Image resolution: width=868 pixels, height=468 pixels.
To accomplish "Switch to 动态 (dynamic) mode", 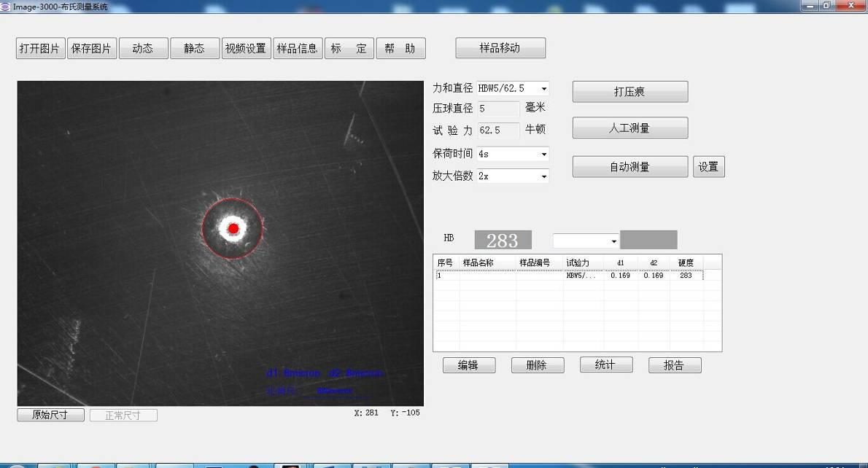I will pyautogui.click(x=143, y=49).
